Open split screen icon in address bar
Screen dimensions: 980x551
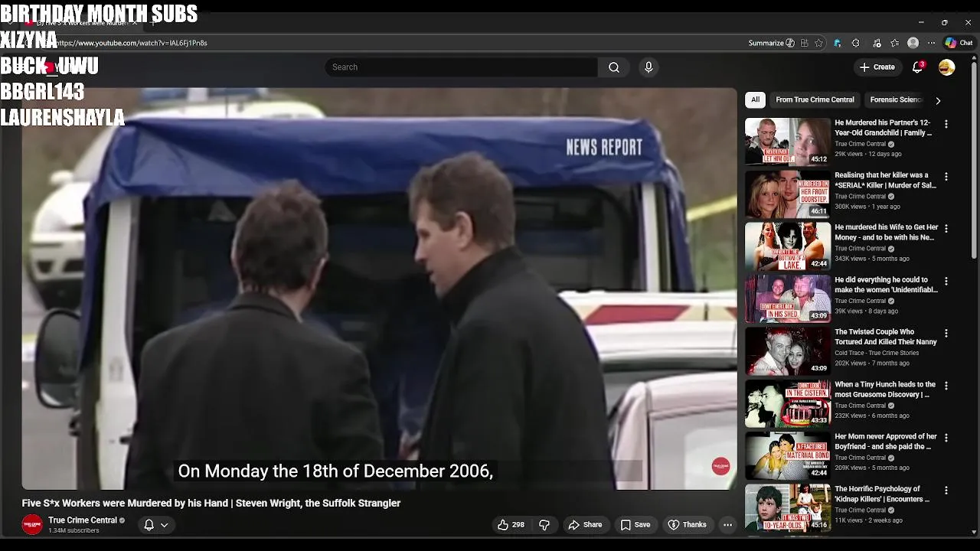click(805, 43)
